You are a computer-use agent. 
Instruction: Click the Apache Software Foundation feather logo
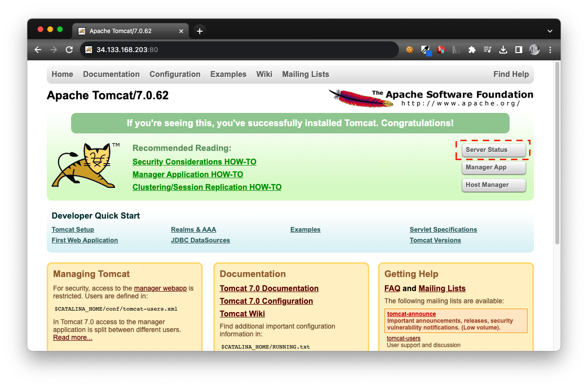[x=431, y=98]
